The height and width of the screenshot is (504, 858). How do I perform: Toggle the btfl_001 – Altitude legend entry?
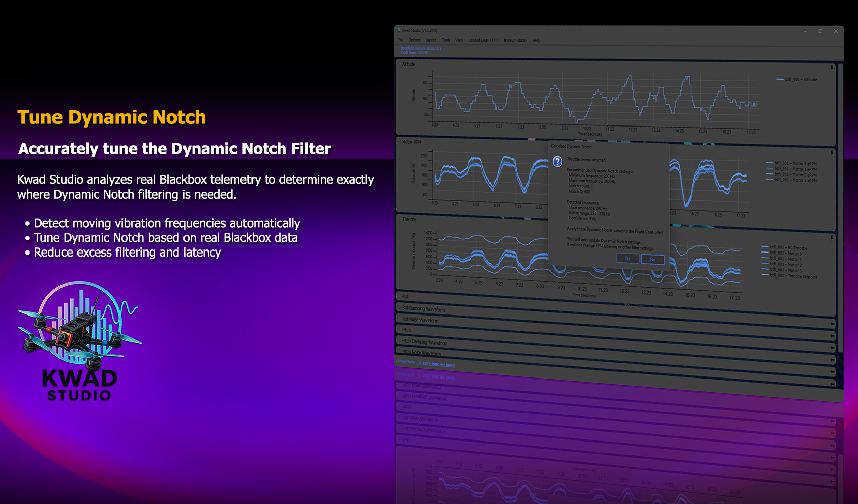797,79
